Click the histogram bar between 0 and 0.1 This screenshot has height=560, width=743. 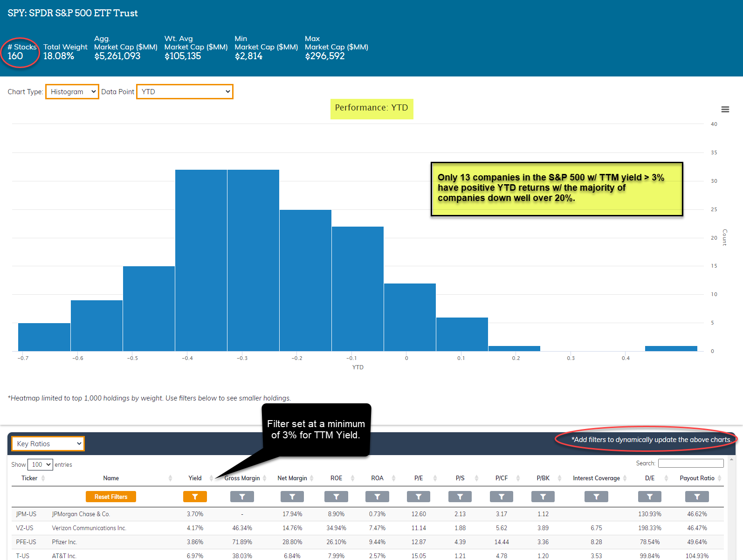pyautogui.click(x=462, y=334)
